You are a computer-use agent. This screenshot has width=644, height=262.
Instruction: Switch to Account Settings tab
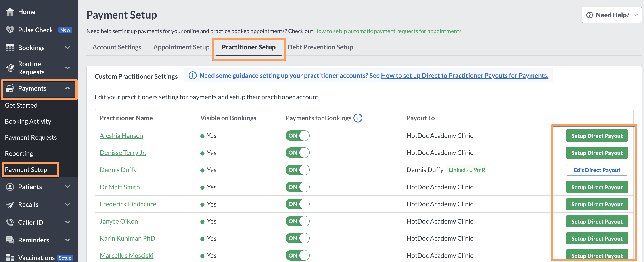[x=117, y=47]
